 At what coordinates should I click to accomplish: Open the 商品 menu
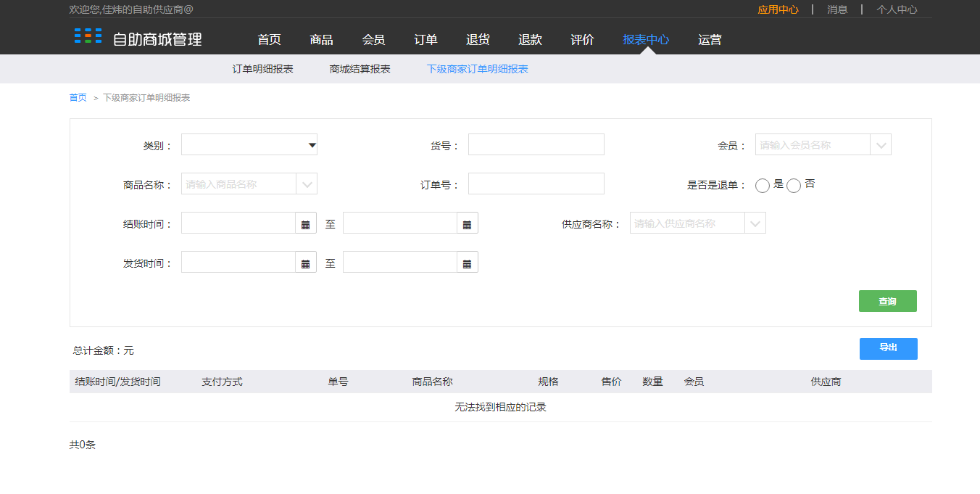[x=321, y=40]
